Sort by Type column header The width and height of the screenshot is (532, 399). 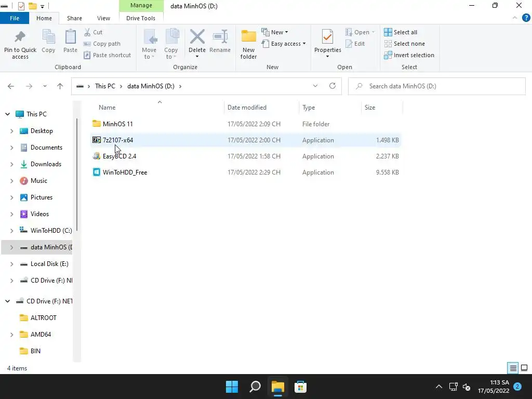309,108
